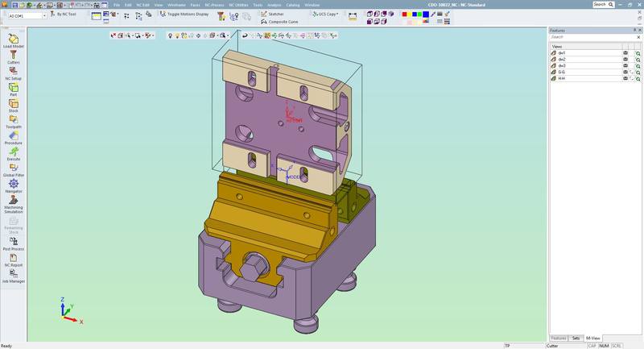Toggle the first lightbulb show/hide icon
This screenshot has height=349, width=644.
170,35
